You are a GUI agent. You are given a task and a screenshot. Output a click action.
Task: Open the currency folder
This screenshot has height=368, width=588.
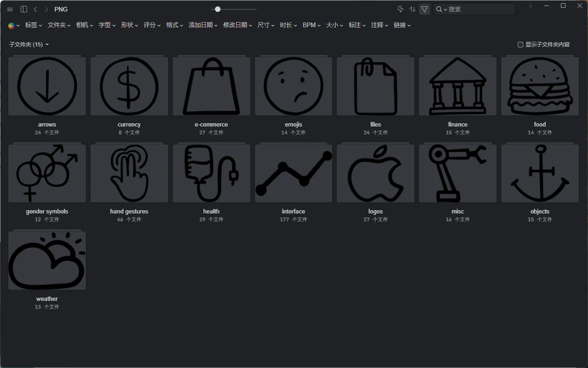(x=129, y=86)
